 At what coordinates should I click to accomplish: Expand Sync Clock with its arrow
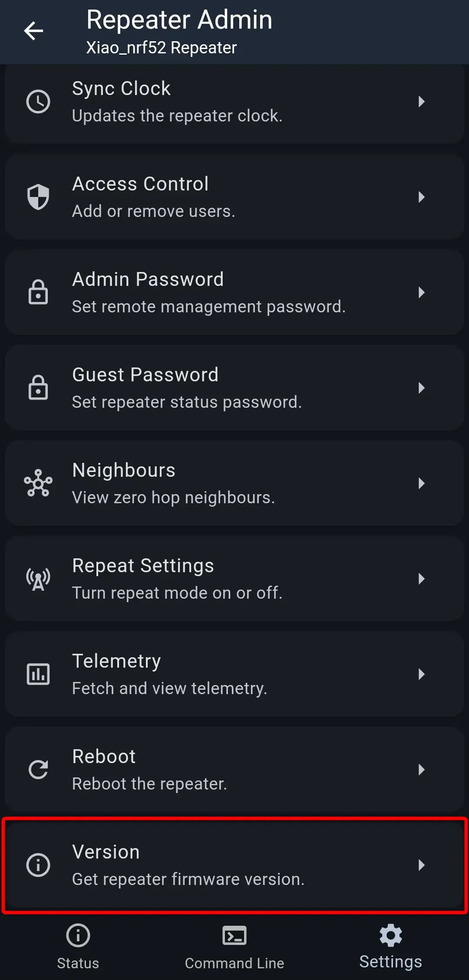(x=421, y=102)
